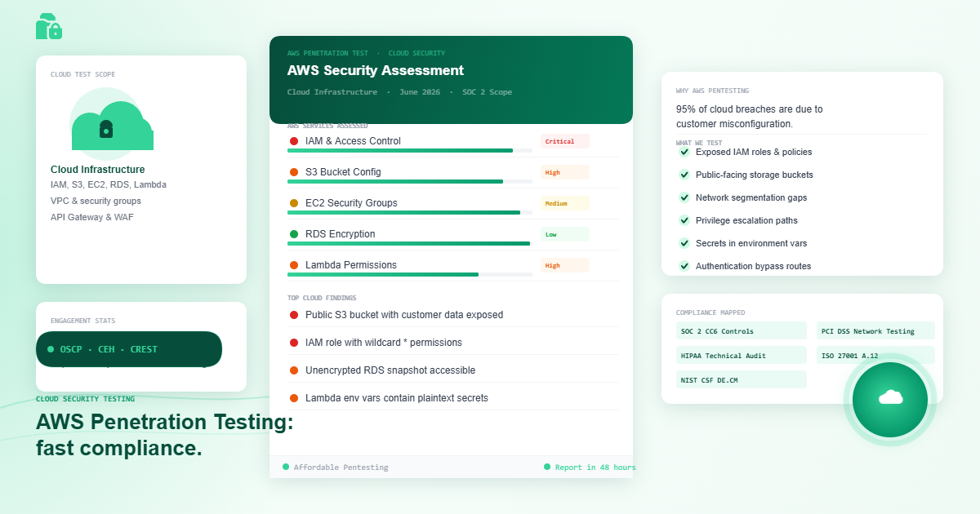Viewport: 980px width, 514px height.
Task: Toggle checkmark for Public-facing storage buckets
Action: 684,175
